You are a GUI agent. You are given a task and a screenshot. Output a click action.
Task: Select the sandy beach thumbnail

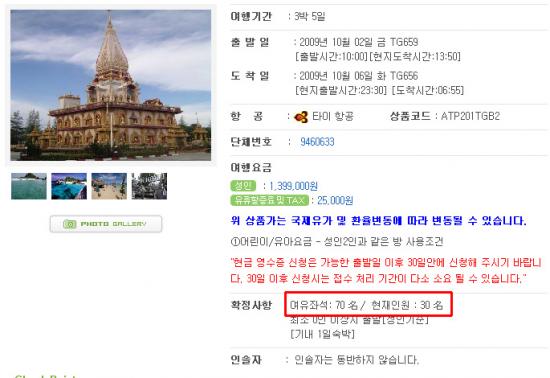(x=109, y=186)
